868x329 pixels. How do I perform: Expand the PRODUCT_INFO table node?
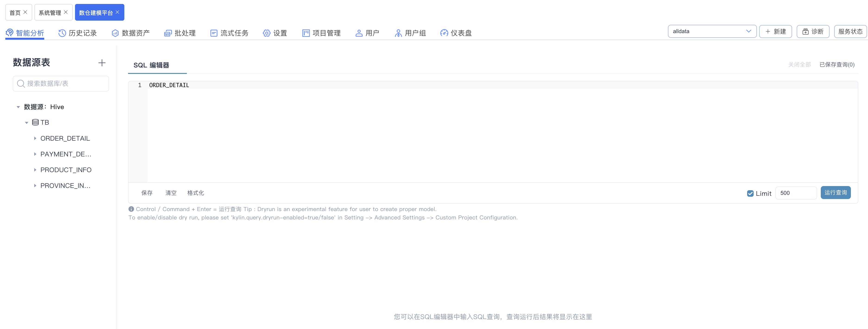[x=35, y=170]
